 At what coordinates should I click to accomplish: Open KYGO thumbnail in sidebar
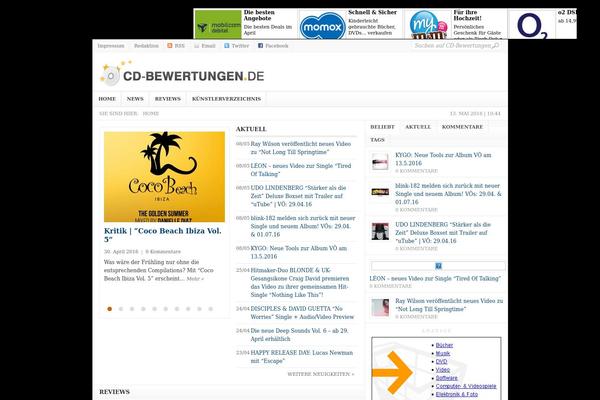(x=380, y=162)
